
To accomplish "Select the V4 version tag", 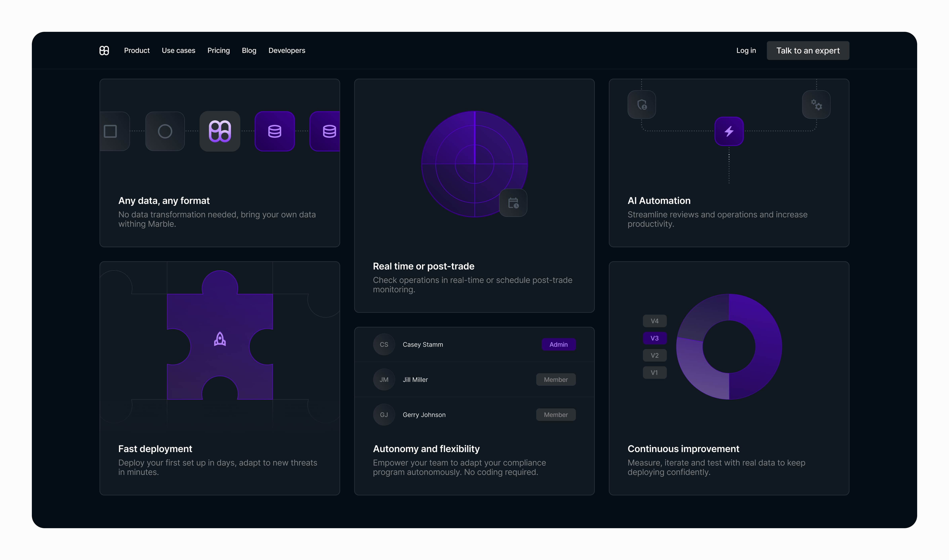I will point(654,321).
